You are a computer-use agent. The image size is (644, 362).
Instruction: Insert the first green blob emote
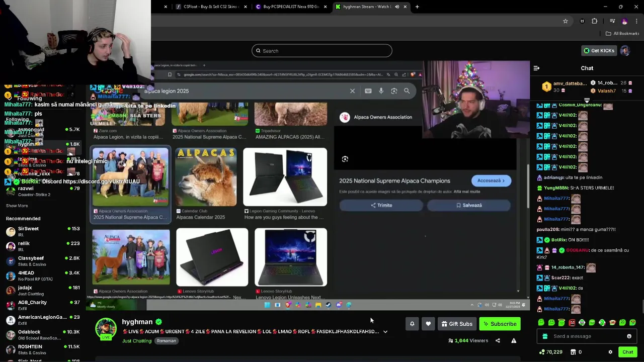541,322
